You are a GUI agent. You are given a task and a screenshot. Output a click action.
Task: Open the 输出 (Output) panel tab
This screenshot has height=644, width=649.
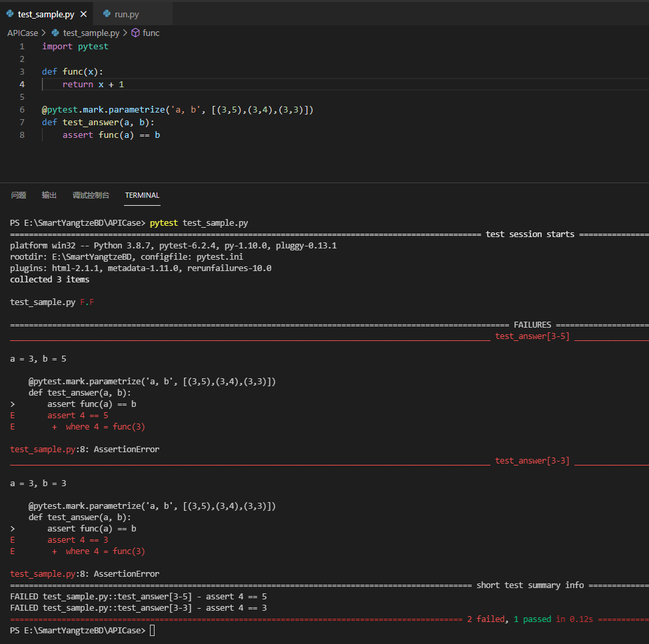pos(49,195)
